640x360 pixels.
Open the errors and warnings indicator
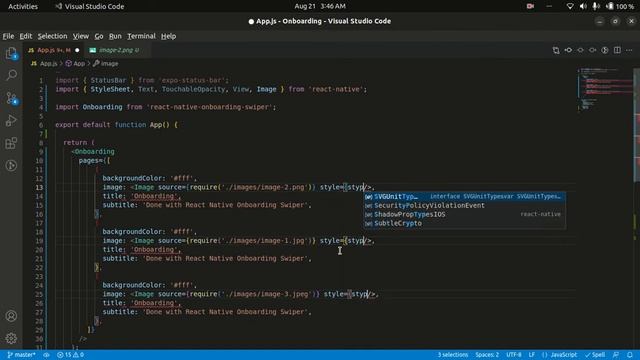click(x=71, y=355)
